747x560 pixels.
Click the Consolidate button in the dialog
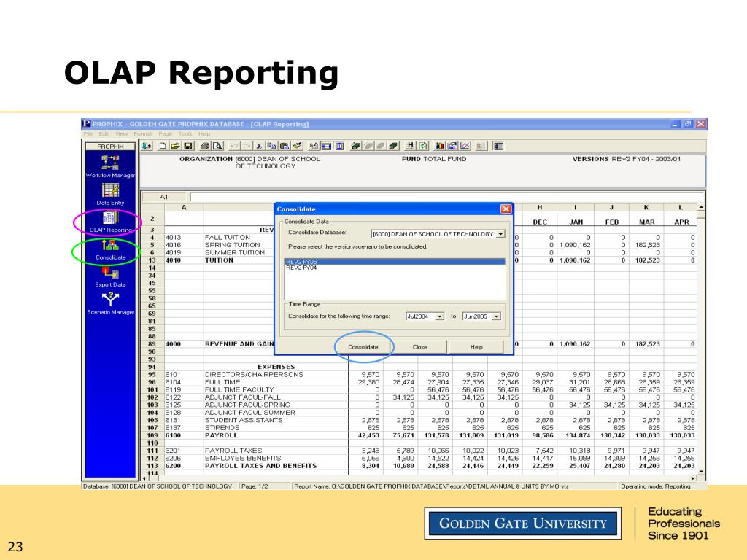tap(363, 346)
